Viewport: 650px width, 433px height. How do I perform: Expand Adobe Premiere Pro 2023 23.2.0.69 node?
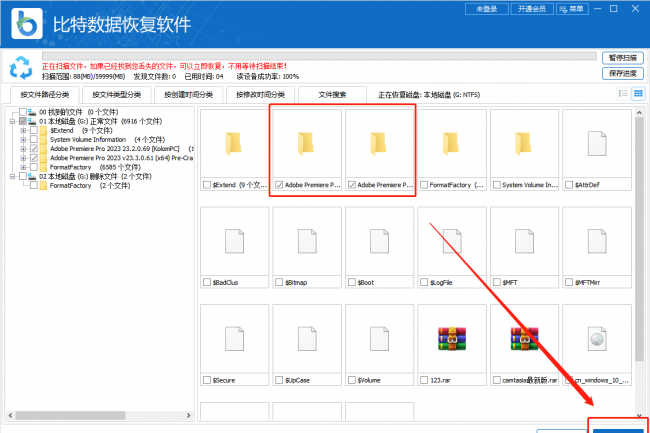pyautogui.click(x=24, y=149)
